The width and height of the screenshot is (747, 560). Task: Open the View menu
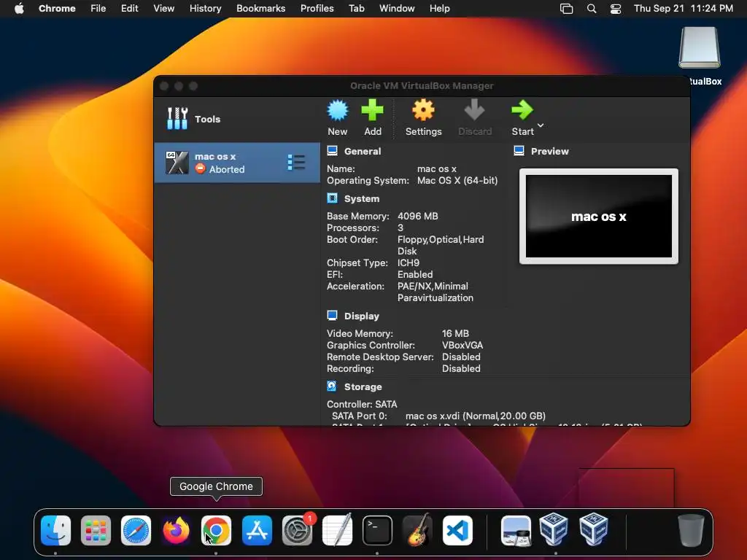pyautogui.click(x=163, y=9)
